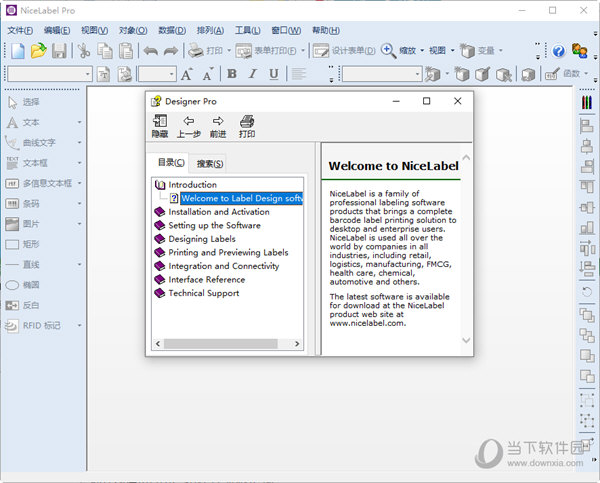600x483 pixels.
Task: Open Installation and Activation help book
Action: 212,212
